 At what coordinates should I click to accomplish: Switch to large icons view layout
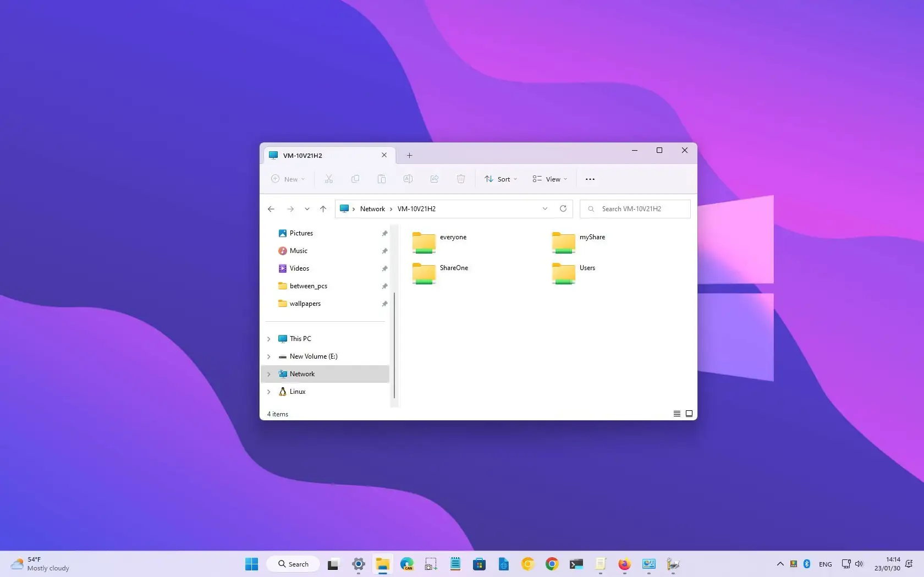(x=689, y=414)
